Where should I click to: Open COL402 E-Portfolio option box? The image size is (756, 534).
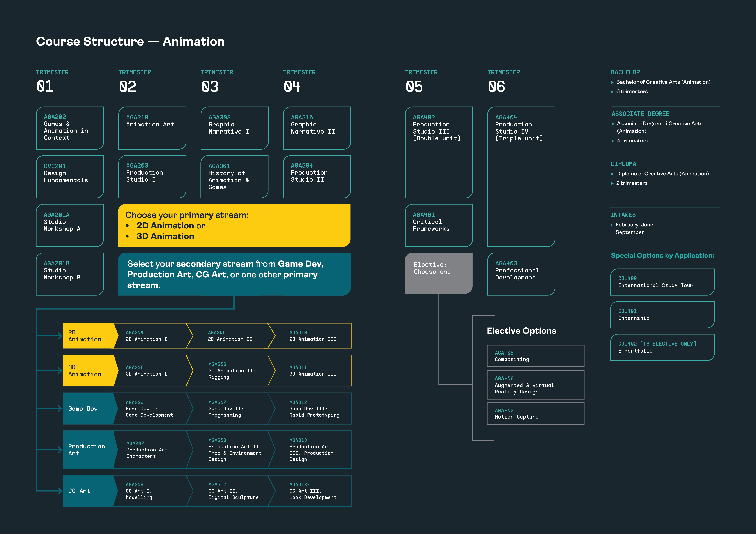[662, 347]
